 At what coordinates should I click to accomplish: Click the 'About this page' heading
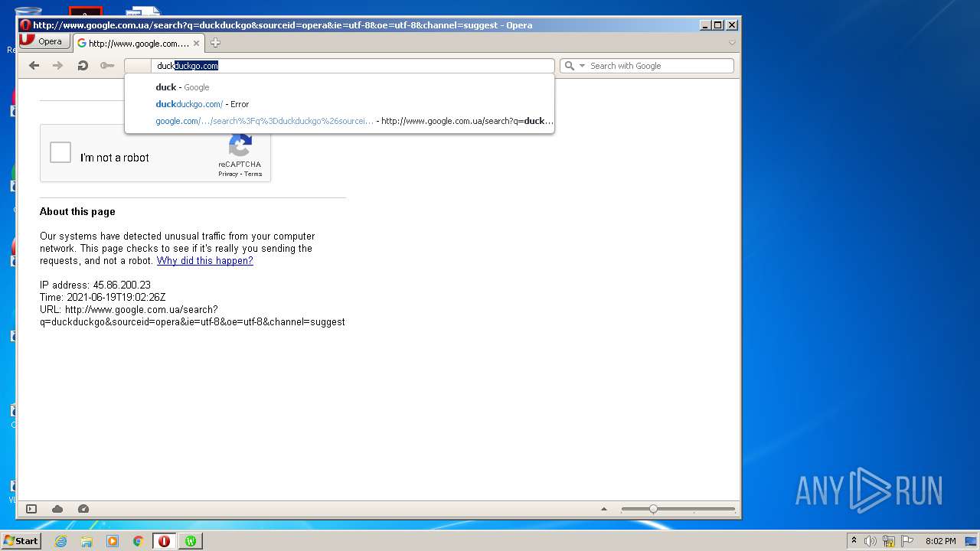(77, 212)
